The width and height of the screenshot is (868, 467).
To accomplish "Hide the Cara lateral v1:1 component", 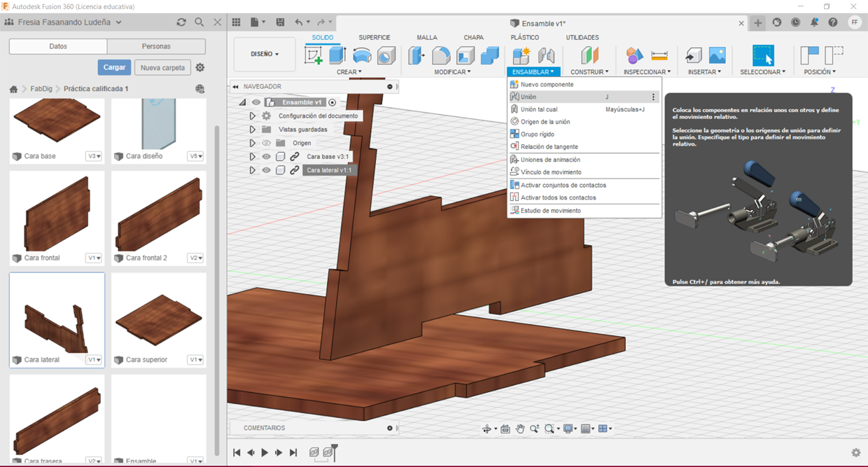I will pyautogui.click(x=266, y=170).
